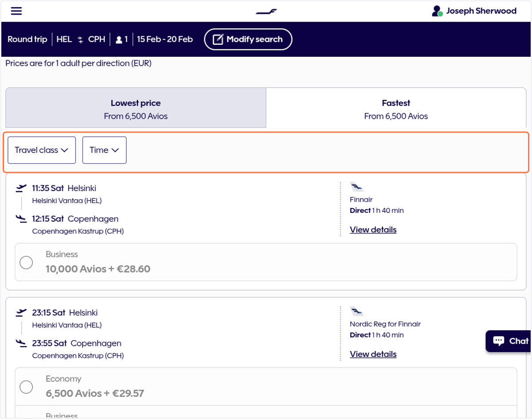
Task: Click the departure plane icon for 11:35
Action: tap(21, 188)
